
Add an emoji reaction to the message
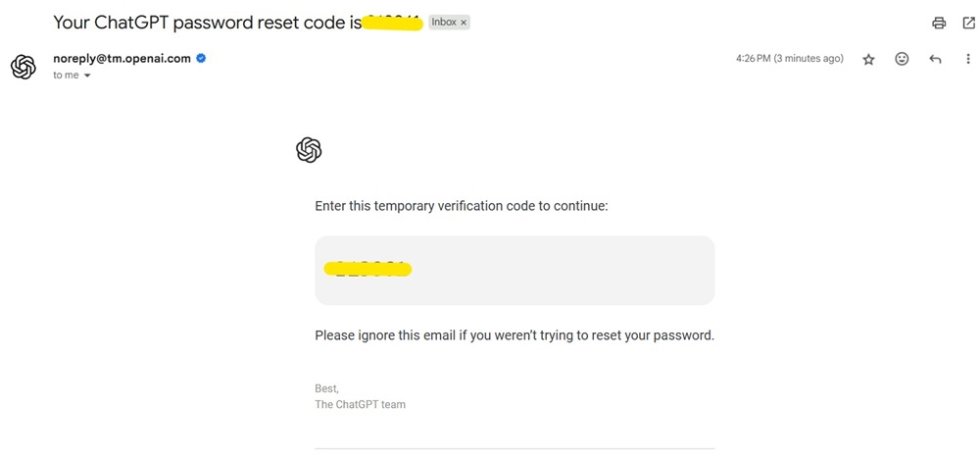902,59
